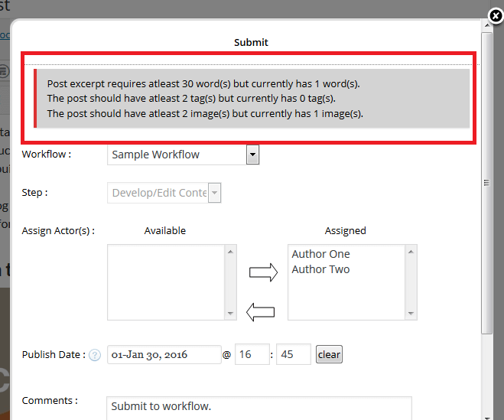
Task: Close the Submit dialog with the X icon
Action: point(495,15)
